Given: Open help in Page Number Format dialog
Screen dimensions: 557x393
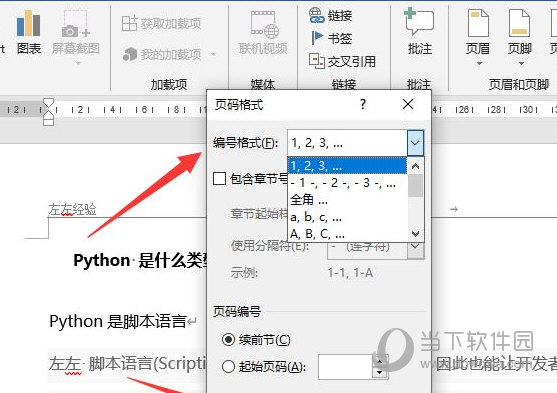Looking at the screenshot, I should click(x=363, y=104).
